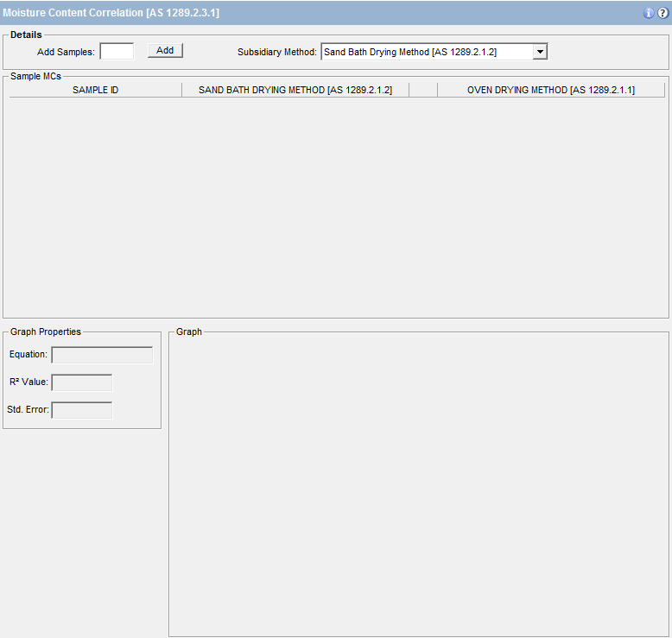Click the Subsidiary Method label
This screenshot has width=672, height=638.
pyautogui.click(x=276, y=52)
